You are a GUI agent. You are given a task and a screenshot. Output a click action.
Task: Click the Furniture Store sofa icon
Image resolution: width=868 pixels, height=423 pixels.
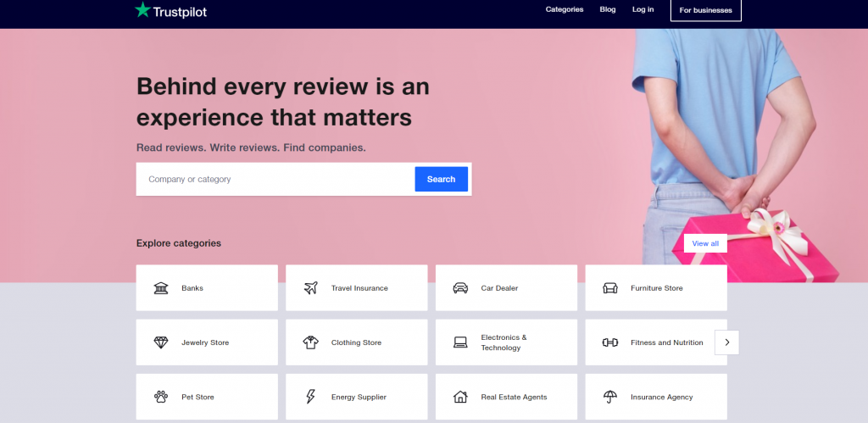pyautogui.click(x=609, y=288)
